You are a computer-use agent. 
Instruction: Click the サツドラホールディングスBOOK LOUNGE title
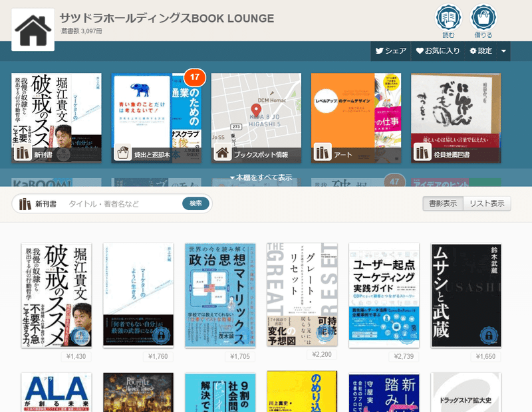[167, 19]
